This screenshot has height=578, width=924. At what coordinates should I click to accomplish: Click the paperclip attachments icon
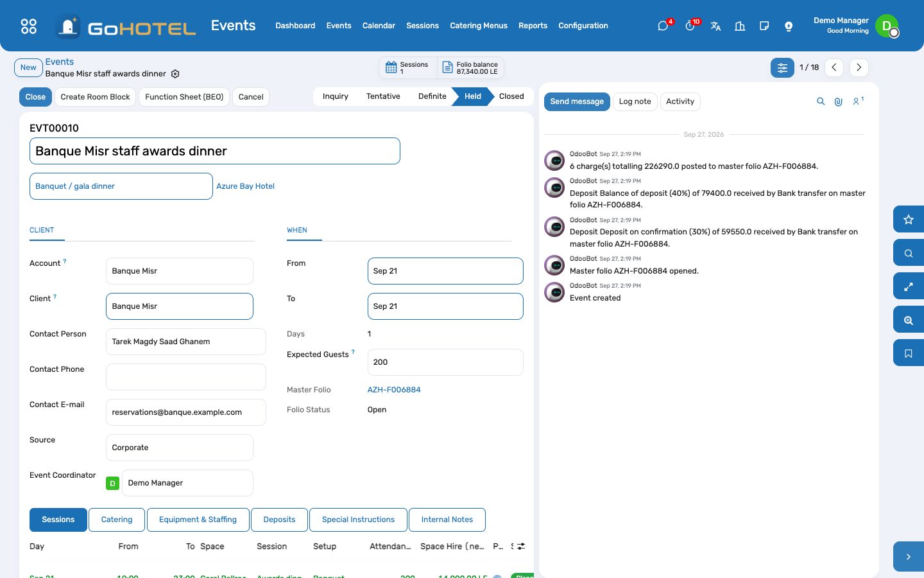[838, 101]
